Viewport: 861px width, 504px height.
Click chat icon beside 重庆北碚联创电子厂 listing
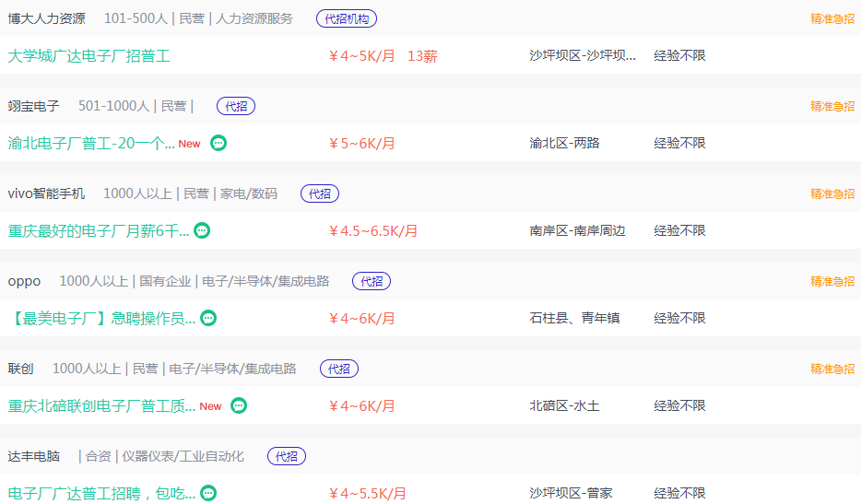(239, 405)
